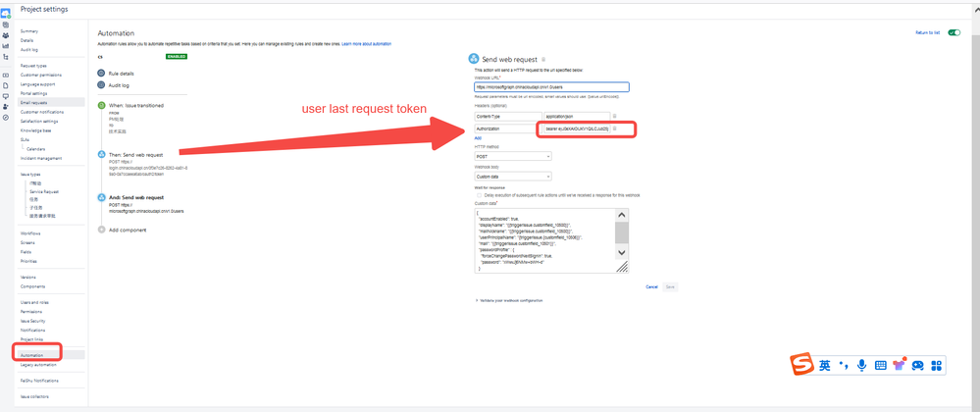
Task: Open the customers people icon in the left rail
Action: click(6, 35)
